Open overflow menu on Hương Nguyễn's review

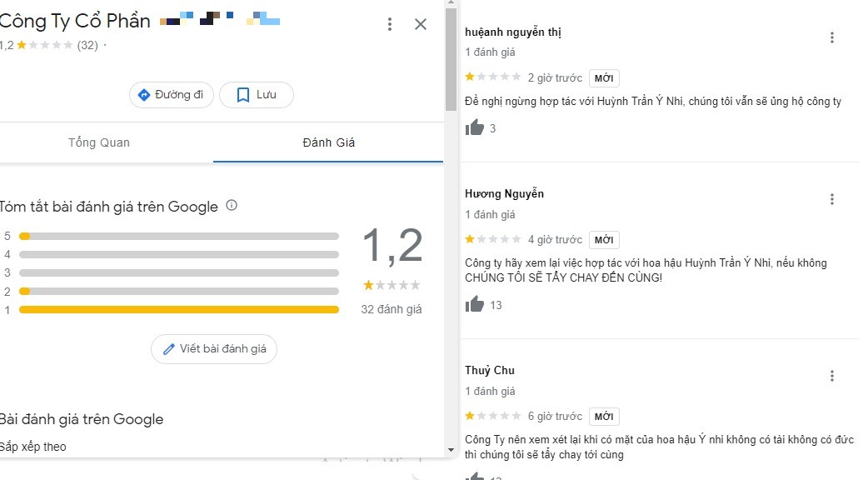[x=831, y=198]
